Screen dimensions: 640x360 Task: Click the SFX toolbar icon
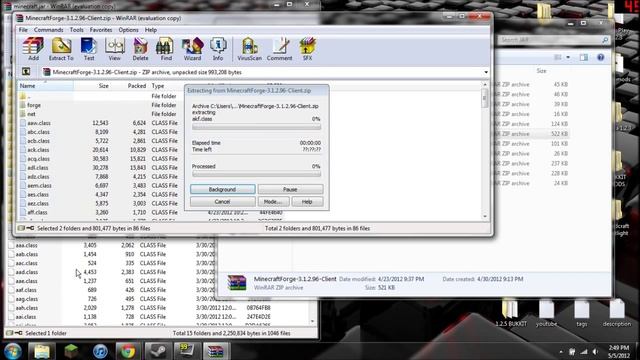click(307, 49)
